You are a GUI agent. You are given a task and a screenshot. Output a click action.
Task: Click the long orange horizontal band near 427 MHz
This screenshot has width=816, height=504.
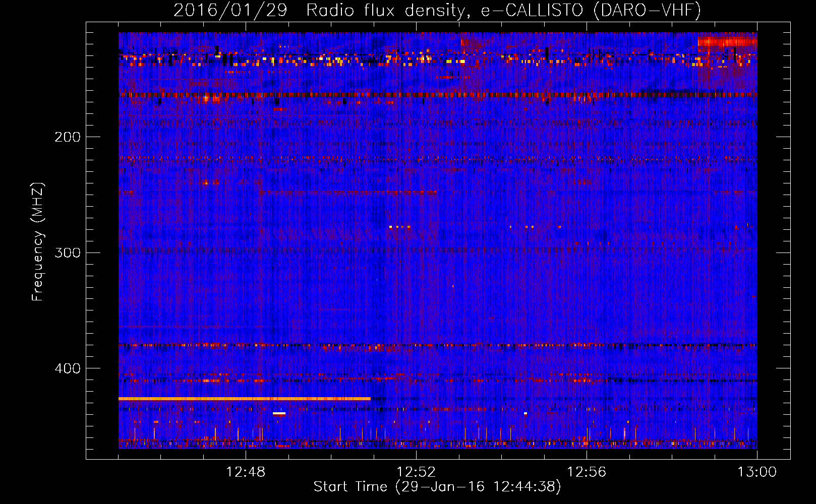tap(245, 399)
